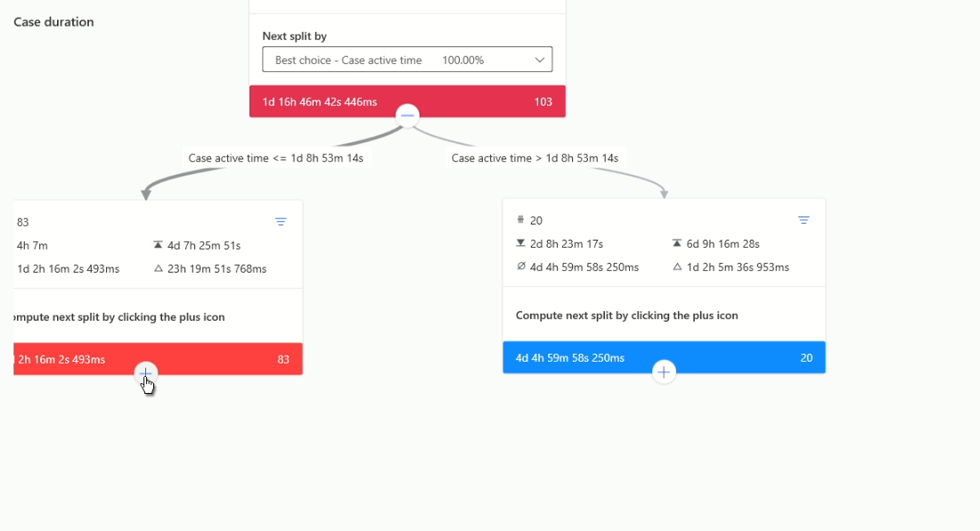
Task: Click the chevron arrow of the Best choice combo box
Action: 540,60
